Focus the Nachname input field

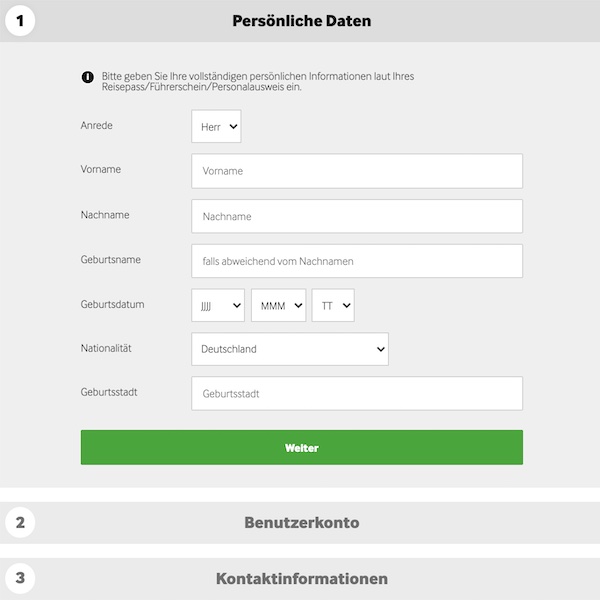(356, 216)
